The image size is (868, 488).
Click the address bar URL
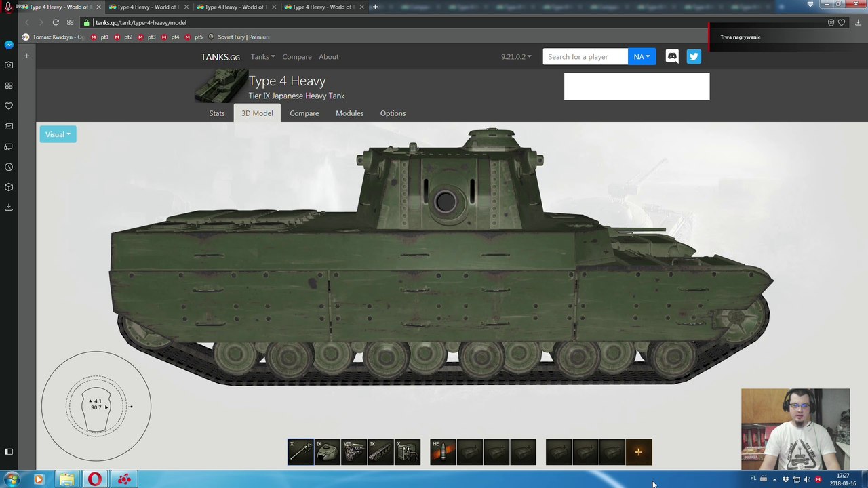[x=141, y=22]
